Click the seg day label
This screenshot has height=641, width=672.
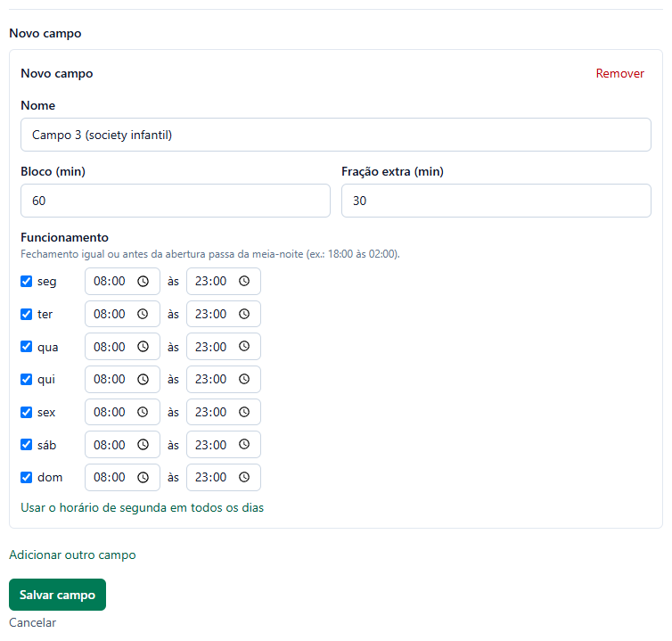46,282
